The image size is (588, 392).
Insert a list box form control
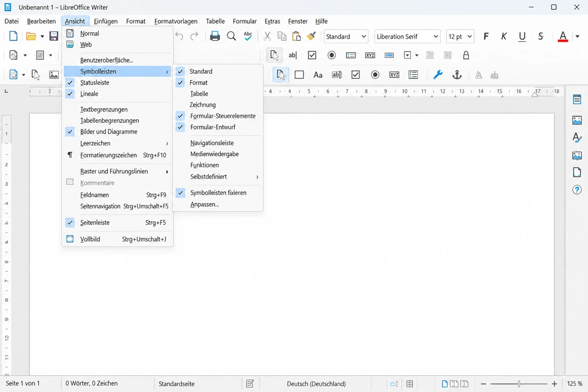coord(413,75)
